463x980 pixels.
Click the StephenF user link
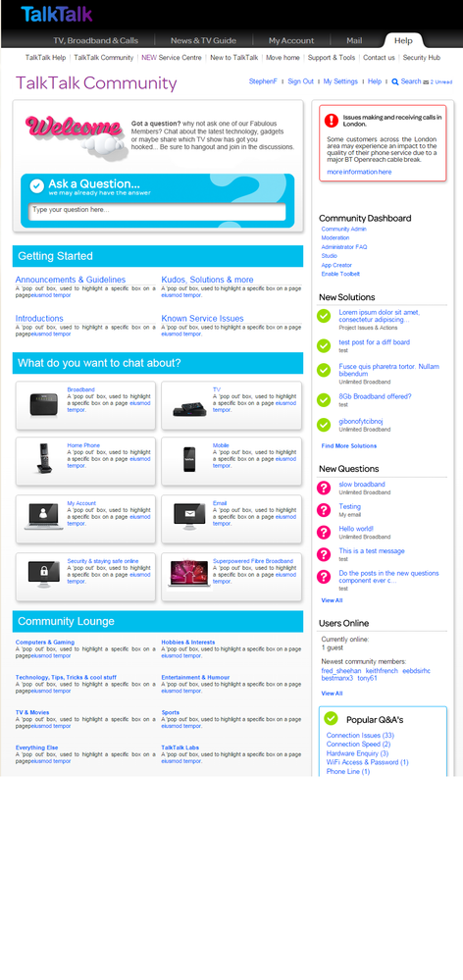coord(263,81)
